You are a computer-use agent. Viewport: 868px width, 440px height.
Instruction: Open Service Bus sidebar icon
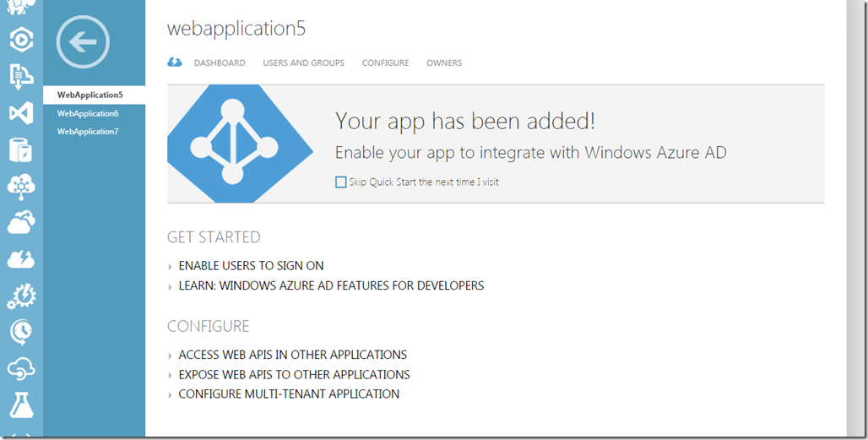[x=21, y=76]
